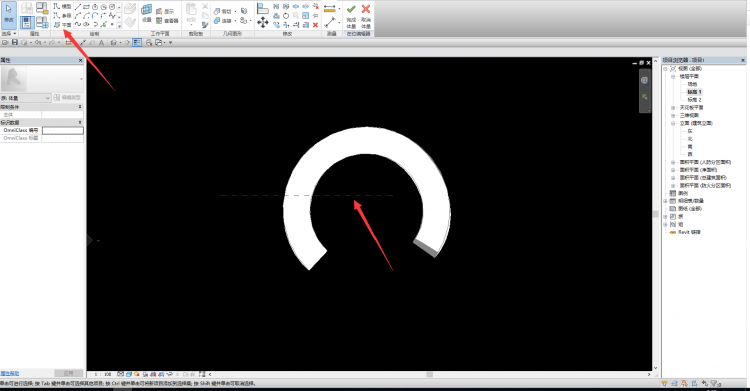Select the Modify arrow tool
750x391 pixels.
click(x=9, y=14)
